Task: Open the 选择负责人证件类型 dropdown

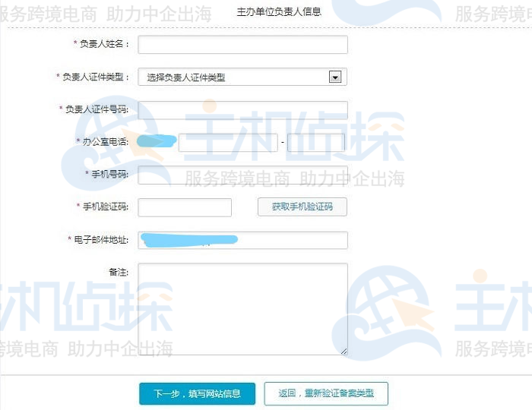Action: [242, 77]
